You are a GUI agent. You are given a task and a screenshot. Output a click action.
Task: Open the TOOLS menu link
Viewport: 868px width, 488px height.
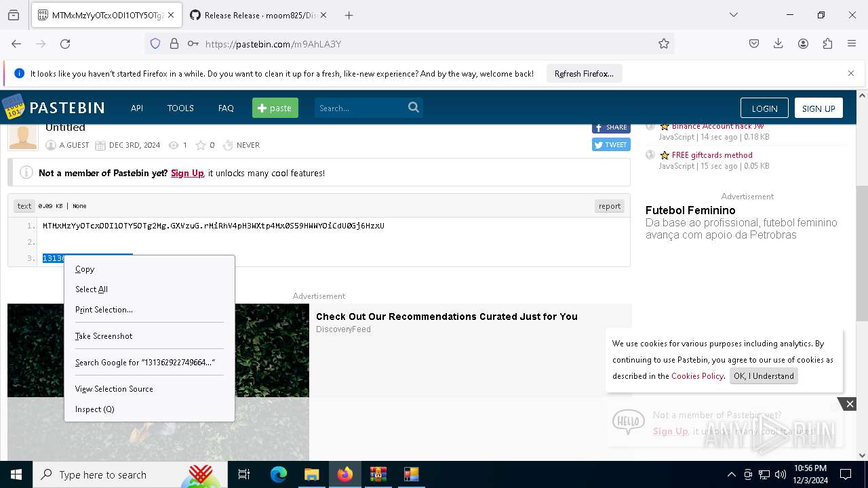coord(180,108)
